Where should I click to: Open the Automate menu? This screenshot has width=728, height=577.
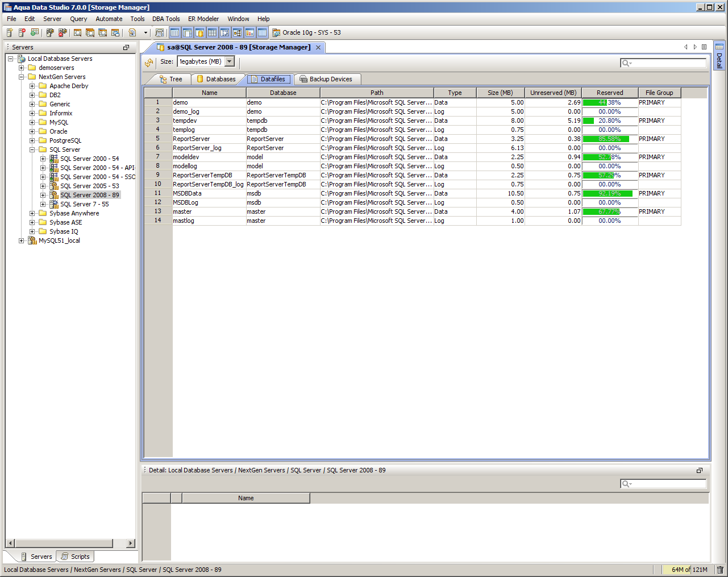click(109, 19)
